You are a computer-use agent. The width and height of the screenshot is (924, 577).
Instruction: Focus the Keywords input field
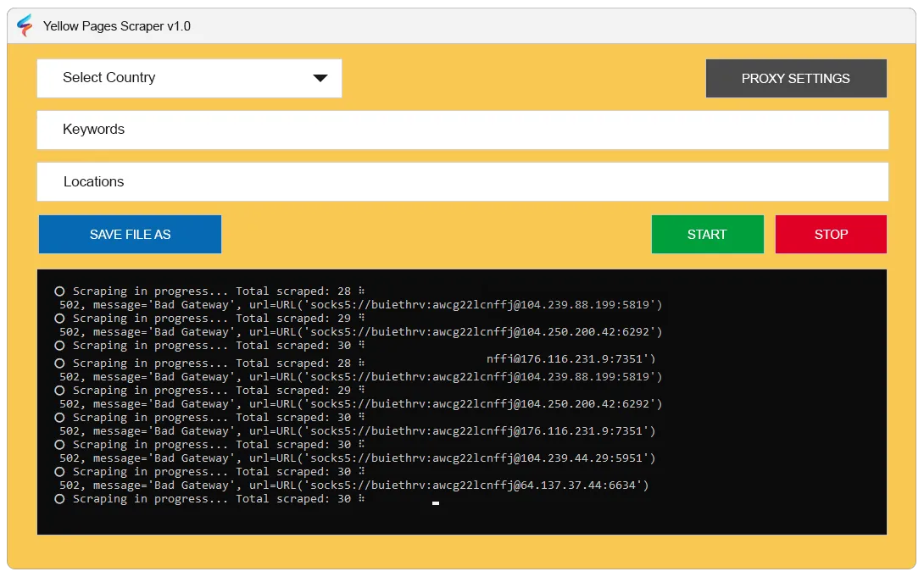pyautogui.click(x=463, y=130)
